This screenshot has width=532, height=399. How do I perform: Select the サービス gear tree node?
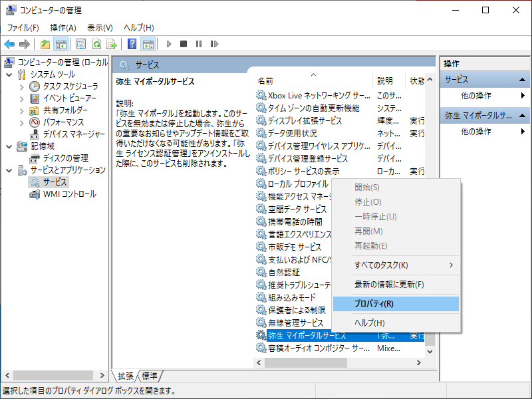point(49,182)
